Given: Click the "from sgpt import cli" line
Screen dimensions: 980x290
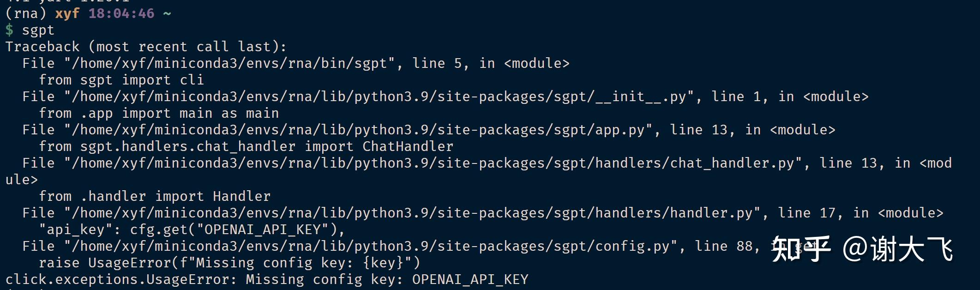Looking at the screenshot, I should (121, 80).
